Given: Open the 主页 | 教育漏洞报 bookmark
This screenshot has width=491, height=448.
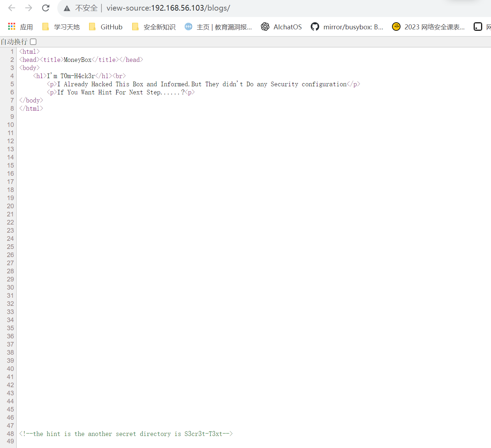Looking at the screenshot, I should point(218,27).
